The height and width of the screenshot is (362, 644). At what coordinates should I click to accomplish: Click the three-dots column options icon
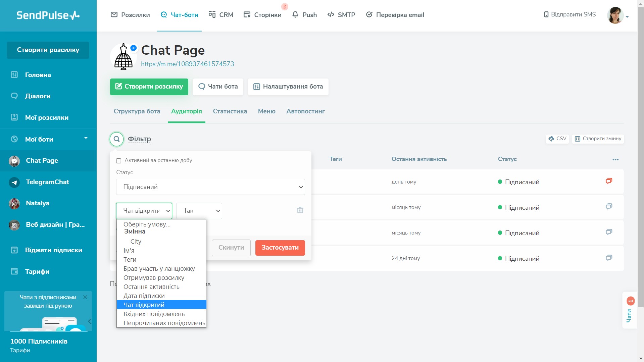click(615, 159)
